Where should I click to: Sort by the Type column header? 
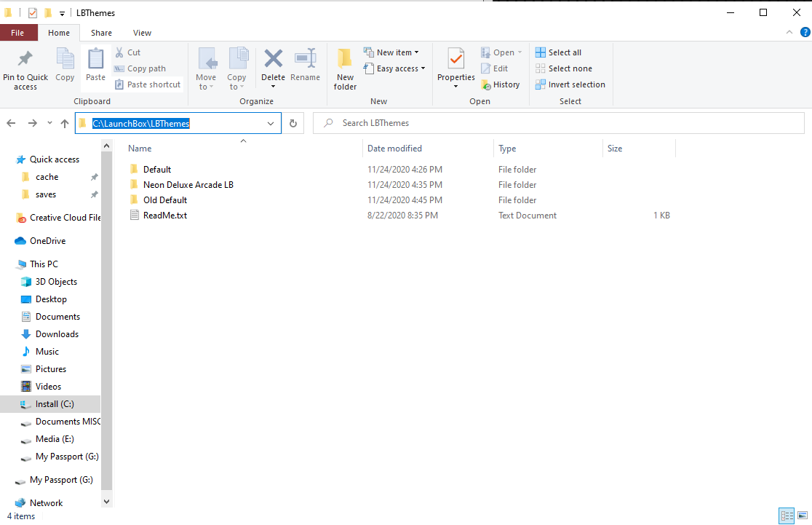548,149
